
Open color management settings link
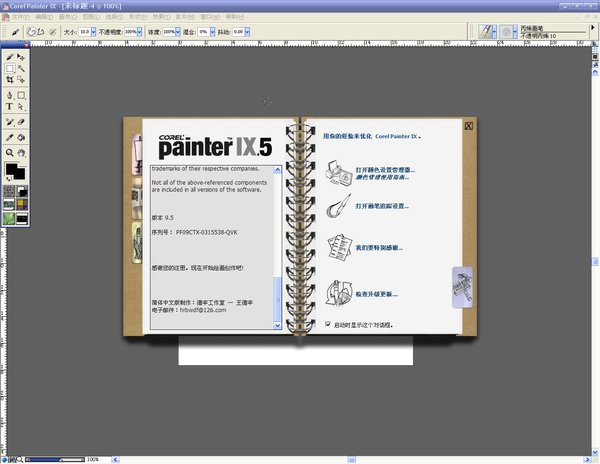pos(385,170)
